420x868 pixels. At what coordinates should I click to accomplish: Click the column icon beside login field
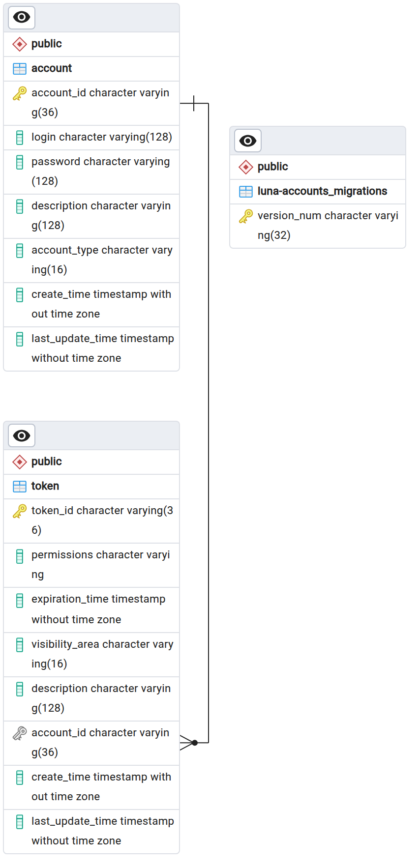20,138
